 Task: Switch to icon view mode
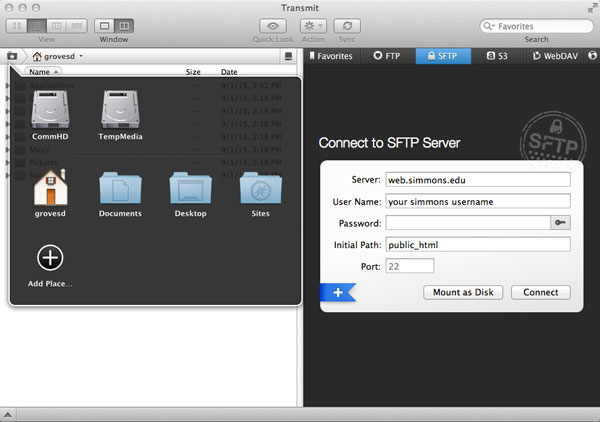pyautogui.click(x=16, y=26)
